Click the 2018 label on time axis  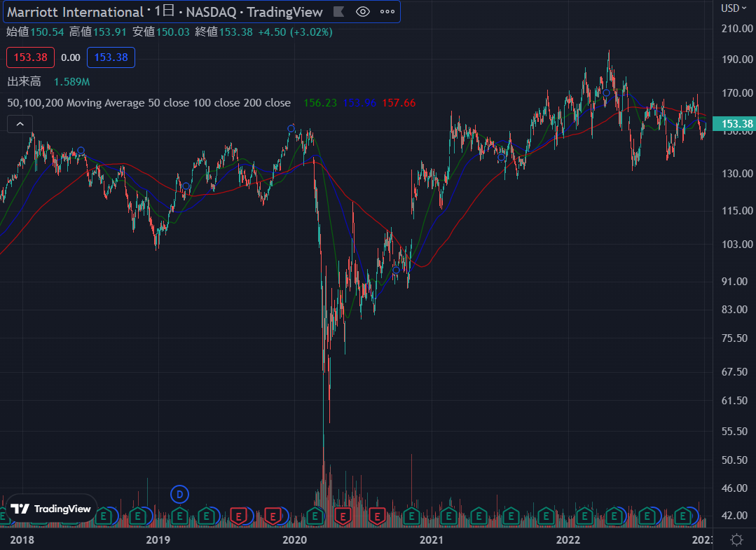click(x=22, y=540)
